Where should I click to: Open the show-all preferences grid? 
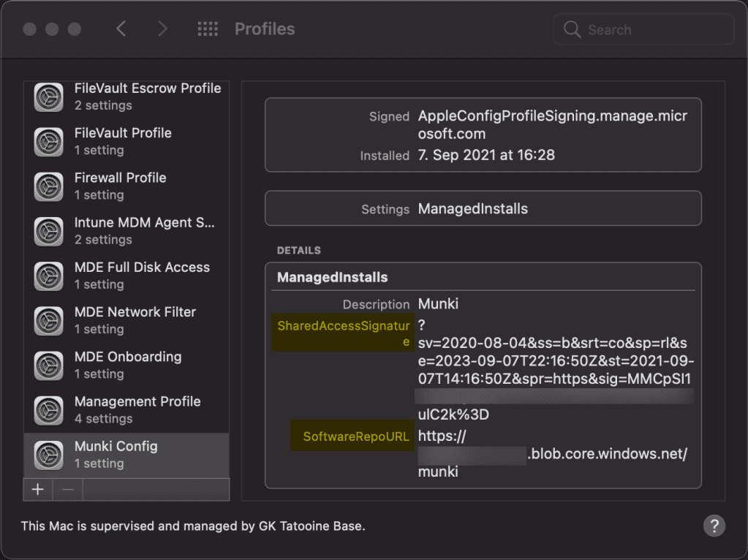click(208, 29)
